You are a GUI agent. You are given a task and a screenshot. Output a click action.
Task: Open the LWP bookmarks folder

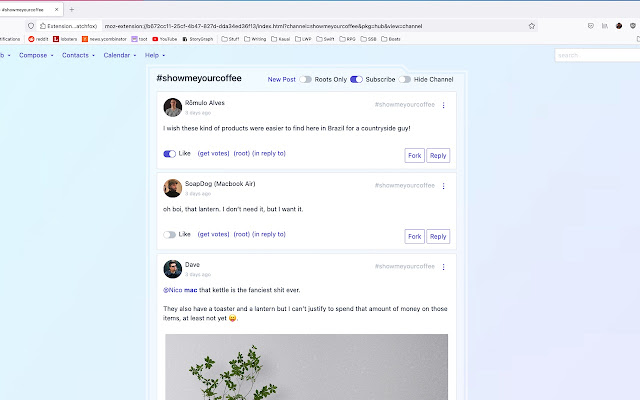tap(303, 39)
